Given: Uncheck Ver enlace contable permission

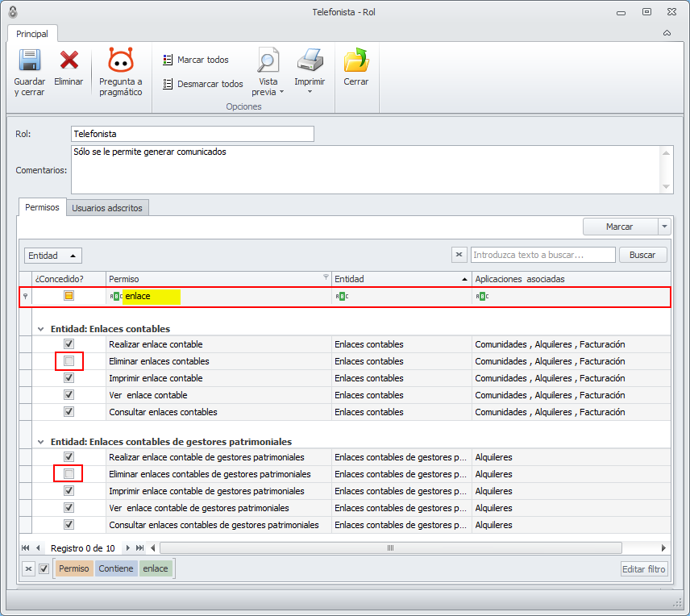Looking at the screenshot, I should click(69, 395).
